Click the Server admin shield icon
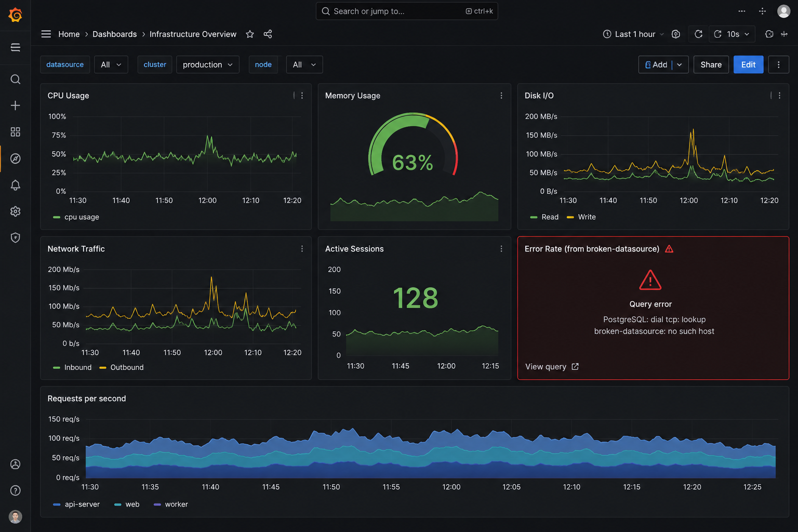 click(16, 238)
